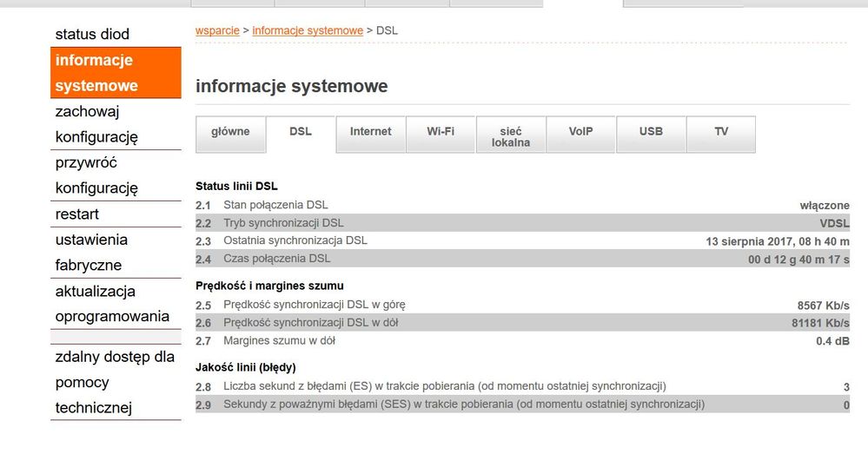Select 'informacje systemowe' in the orange sidebar
The height and width of the screenshot is (454, 868).
click(x=96, y=73)
